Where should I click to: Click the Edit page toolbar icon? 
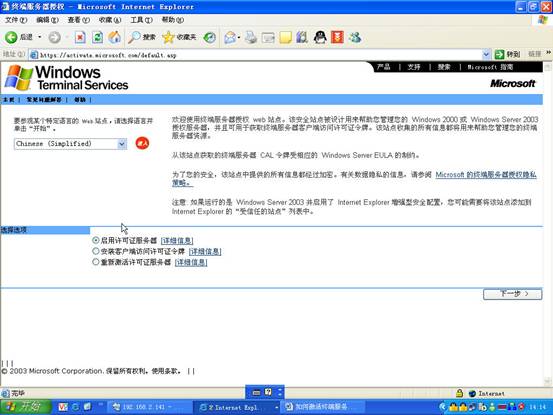[x=268, y=37]
